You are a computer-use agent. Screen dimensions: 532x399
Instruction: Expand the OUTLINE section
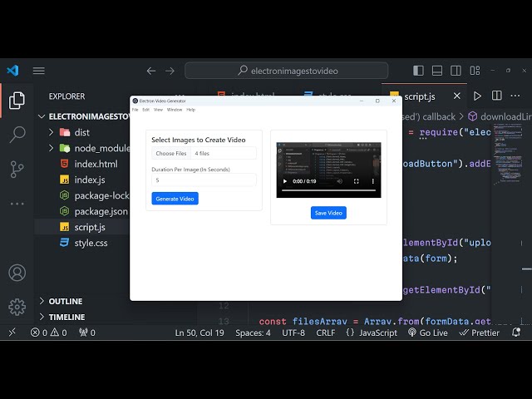point(65,301)
